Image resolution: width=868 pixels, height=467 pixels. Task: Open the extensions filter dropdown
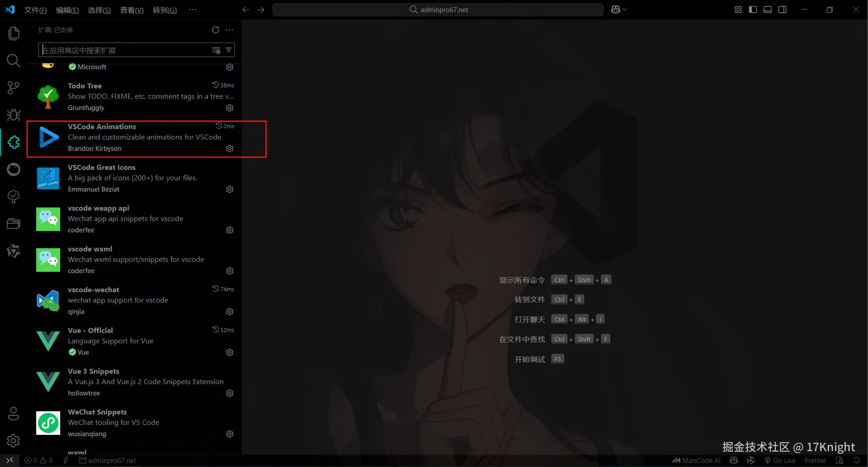228,50
